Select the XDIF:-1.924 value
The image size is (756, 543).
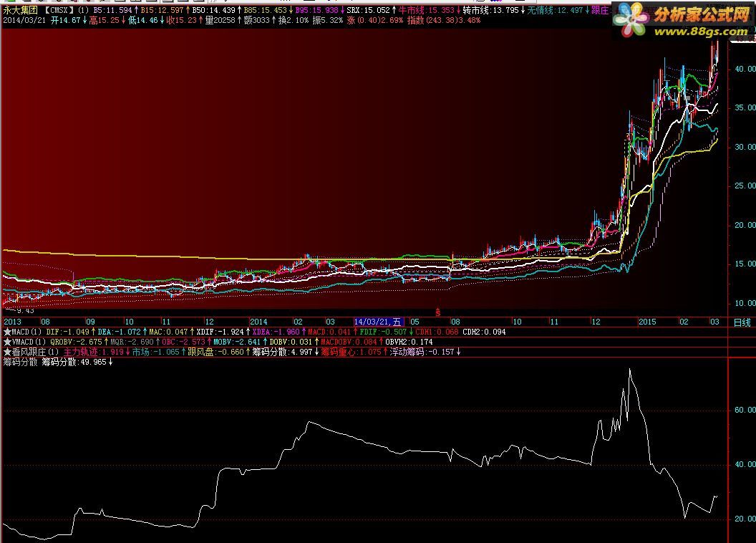(220, 332)
